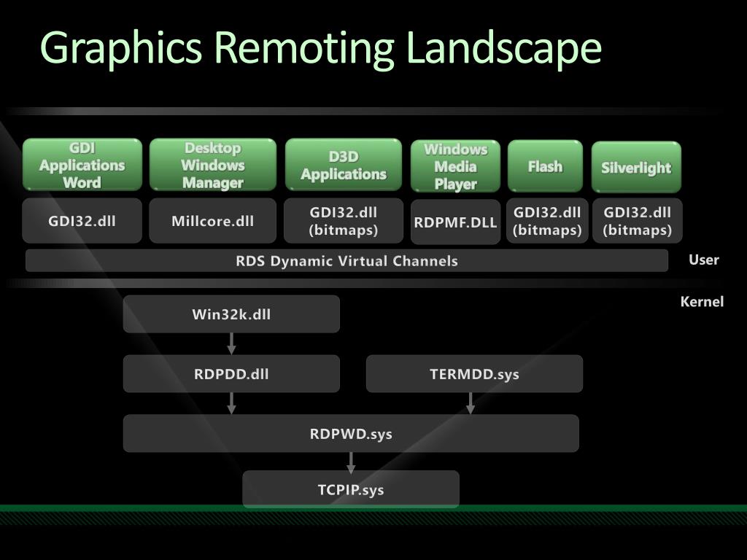The image size is (747, 560).
Task: Click the 'Kernel' label
Action: [x=702, y=301]
